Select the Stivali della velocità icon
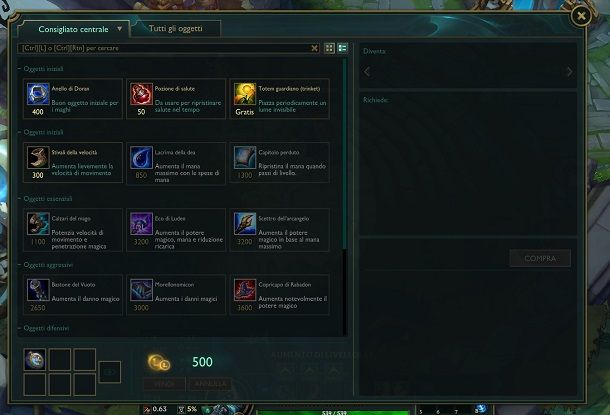610x415 pixels. (x=38, y=158)
